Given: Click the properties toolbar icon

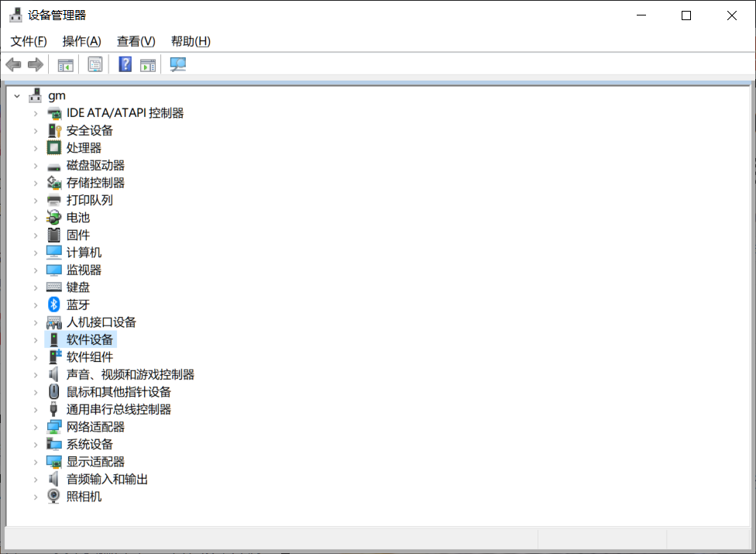Looking at the screenshot, I should 95,64.
